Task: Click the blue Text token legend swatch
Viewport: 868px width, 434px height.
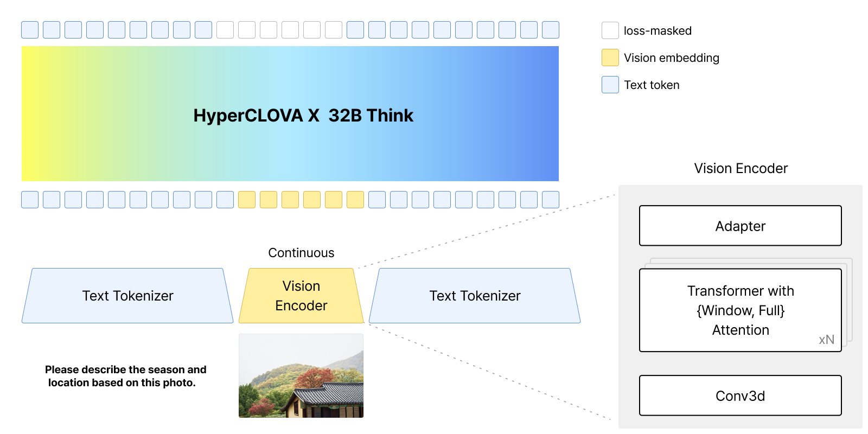Action: [610, 85]
